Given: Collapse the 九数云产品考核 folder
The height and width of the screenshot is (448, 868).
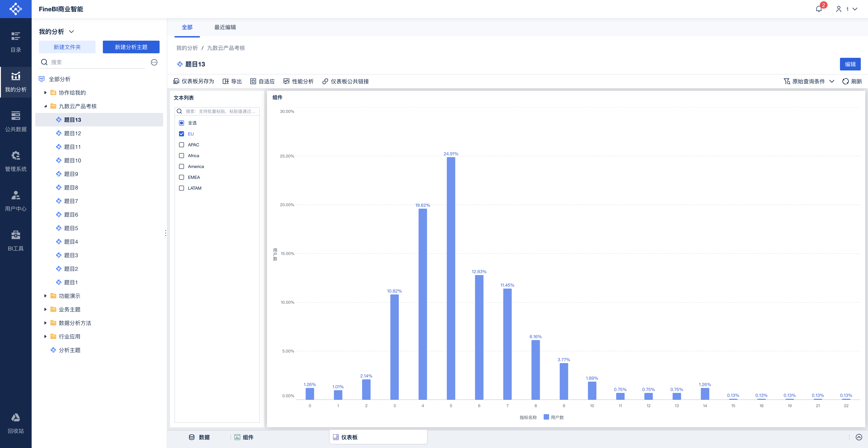Looking at the screenshot, I should click(45, 106).
